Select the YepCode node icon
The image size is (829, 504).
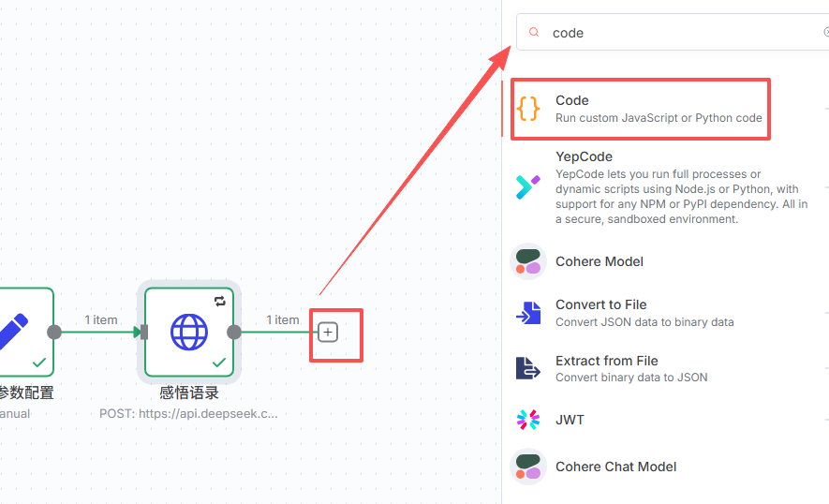pos(528,187)
